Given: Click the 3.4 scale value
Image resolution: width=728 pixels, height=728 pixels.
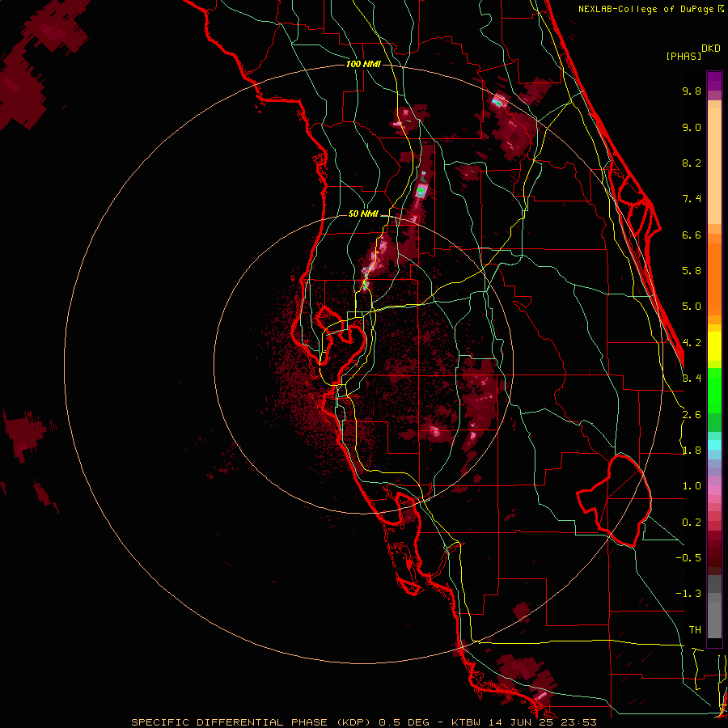Looking at the screenshot, I should pyautogui.click(x=692, y=379).
